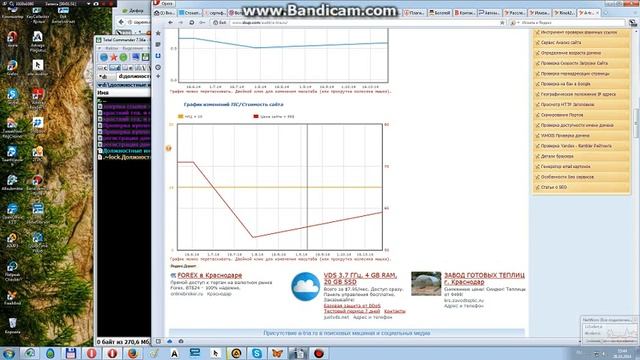Open the 'VDS 3.7 ГГц, 4 GB RAM' ad link
The image size is (640, 360).
[x=360, y=279]
